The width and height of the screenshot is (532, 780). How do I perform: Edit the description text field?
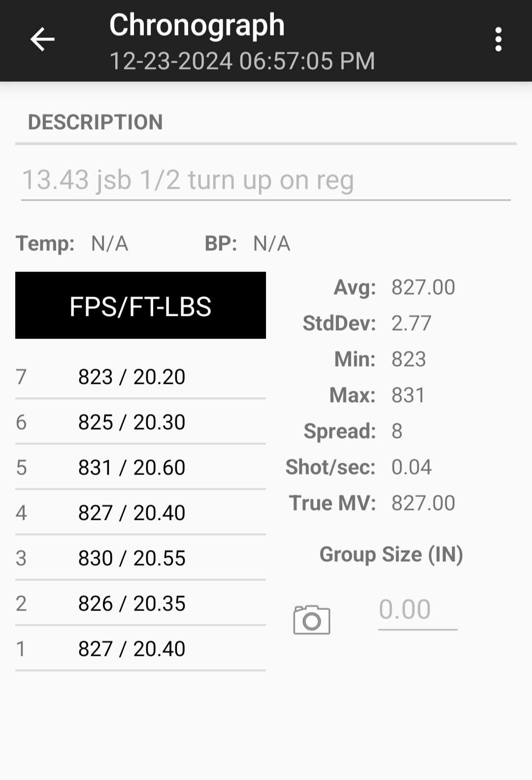266,180
